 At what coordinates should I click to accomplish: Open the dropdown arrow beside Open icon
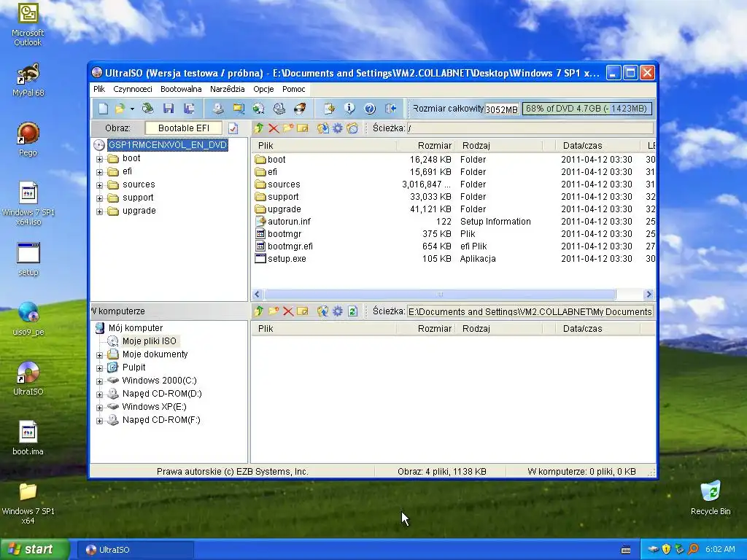click(132, 109)
